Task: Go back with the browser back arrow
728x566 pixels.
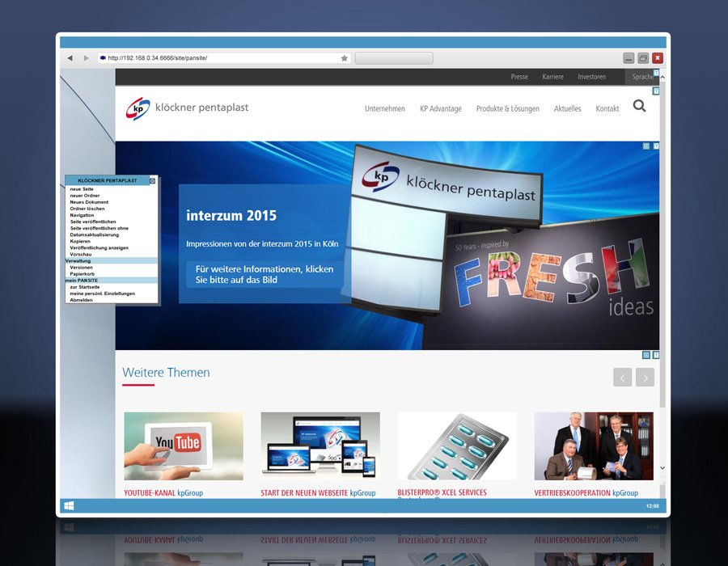Action: point(70,58)
